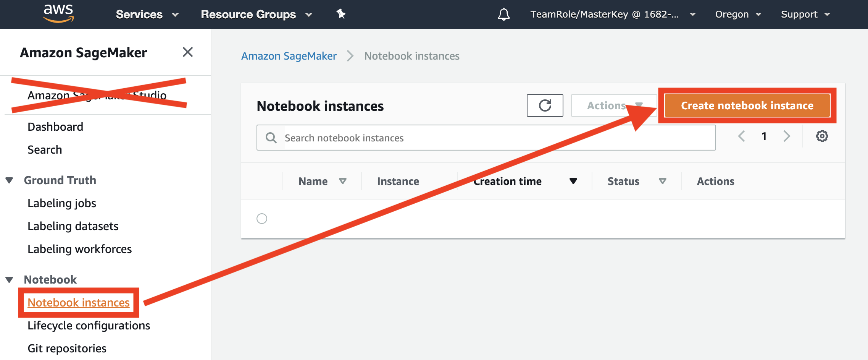Image resolution: width=868 pixels, height=360 pixels.
Task: Select the notebook instance row radio button
Action: (x=262, y=219)
